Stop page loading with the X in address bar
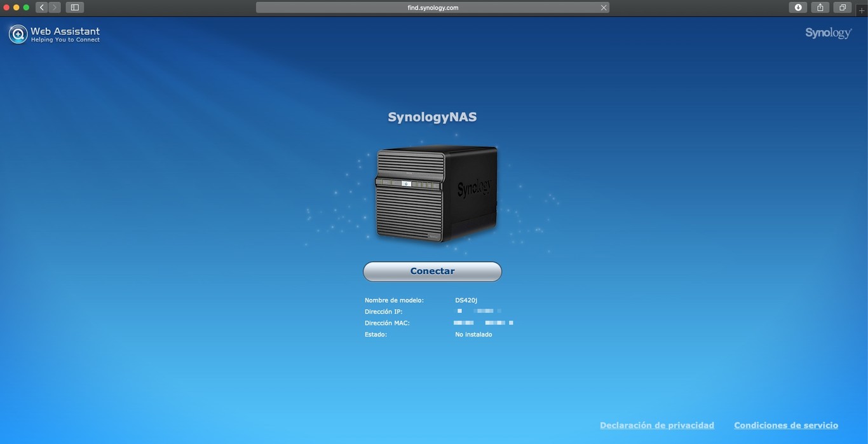The image size is (868, 444). tap(603, 7)
